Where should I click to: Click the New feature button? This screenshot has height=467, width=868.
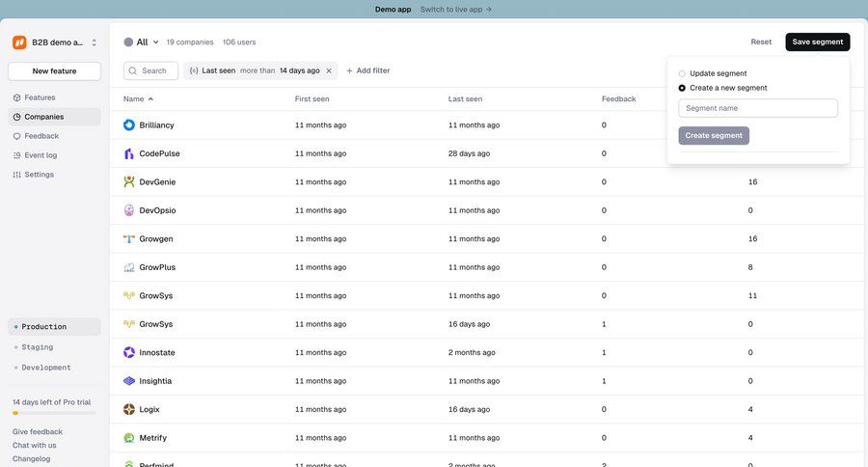54,70
